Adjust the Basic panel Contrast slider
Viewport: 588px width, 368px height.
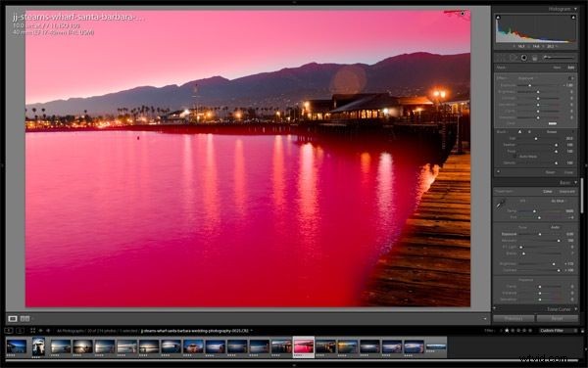[559, 270]
